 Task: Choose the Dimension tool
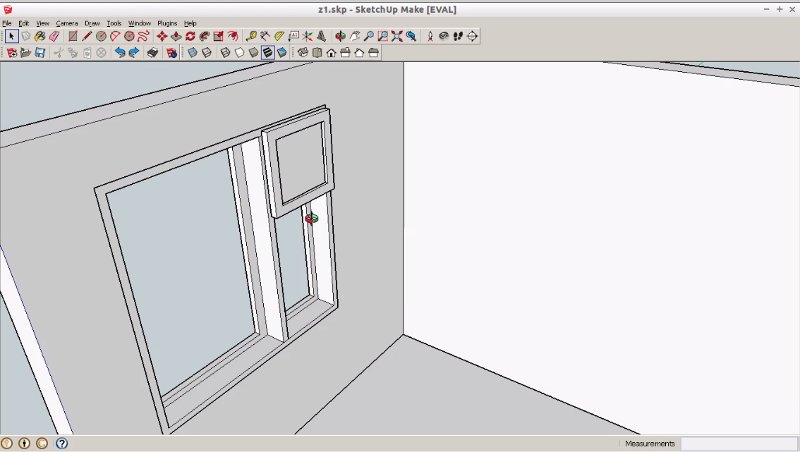point(265,36)
